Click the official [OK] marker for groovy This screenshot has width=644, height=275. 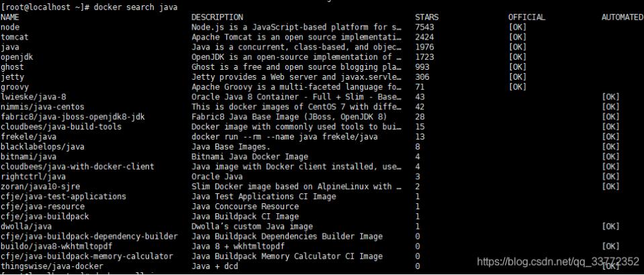[517, 87]
